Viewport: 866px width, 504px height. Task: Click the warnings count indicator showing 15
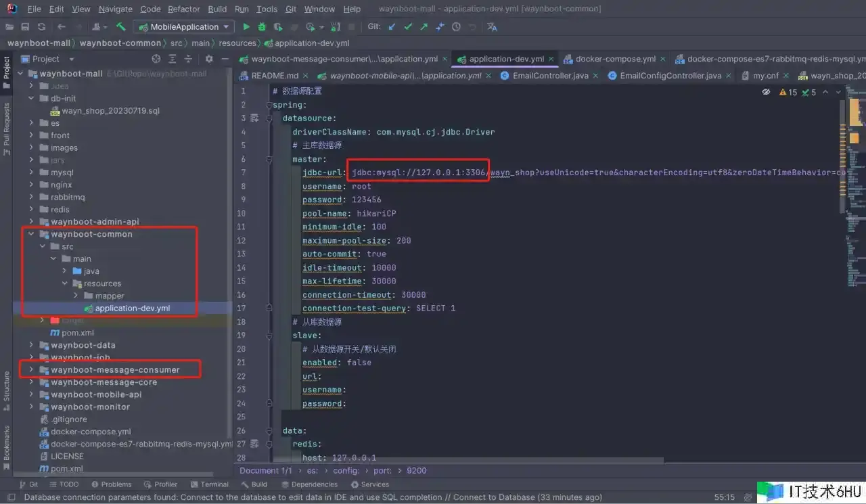[788, 92]
